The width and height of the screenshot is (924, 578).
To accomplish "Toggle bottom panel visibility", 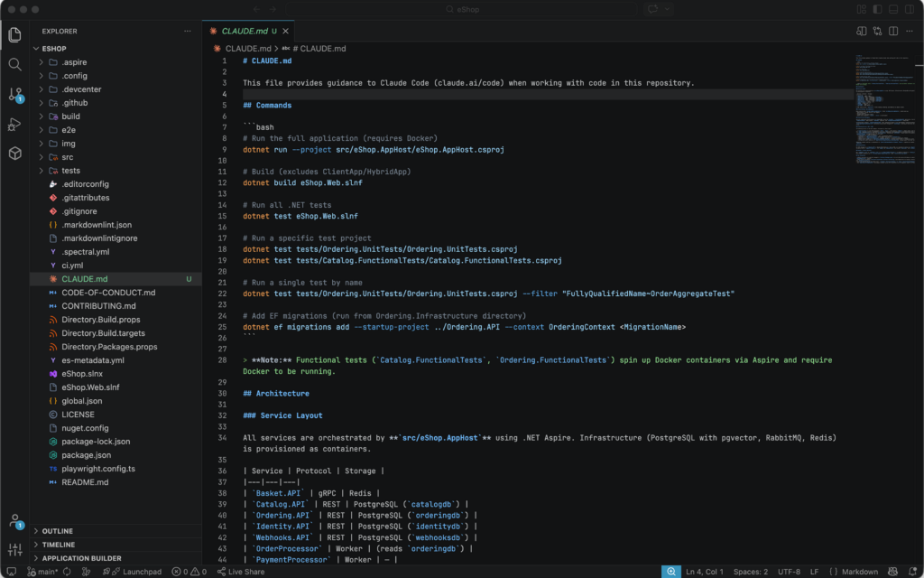I will pos(893,9).
